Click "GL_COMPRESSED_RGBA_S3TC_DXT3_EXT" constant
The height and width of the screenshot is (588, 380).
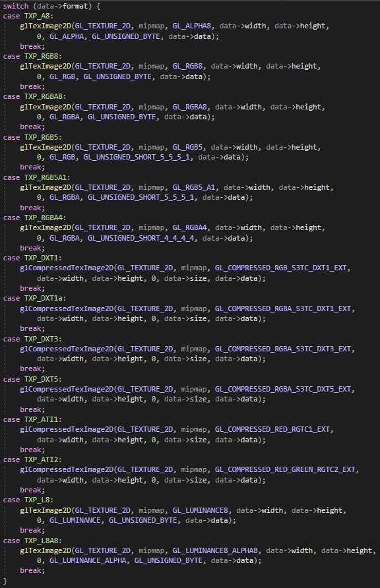(283, 349)
